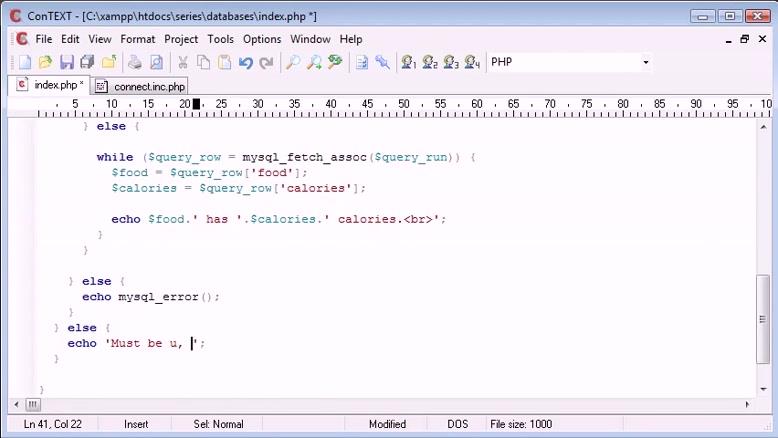Viewport: 778px width, 438px height.
Task: Click the vertical scrollbar down arrow
Action: pyautogui.click(x=763, y=389)
